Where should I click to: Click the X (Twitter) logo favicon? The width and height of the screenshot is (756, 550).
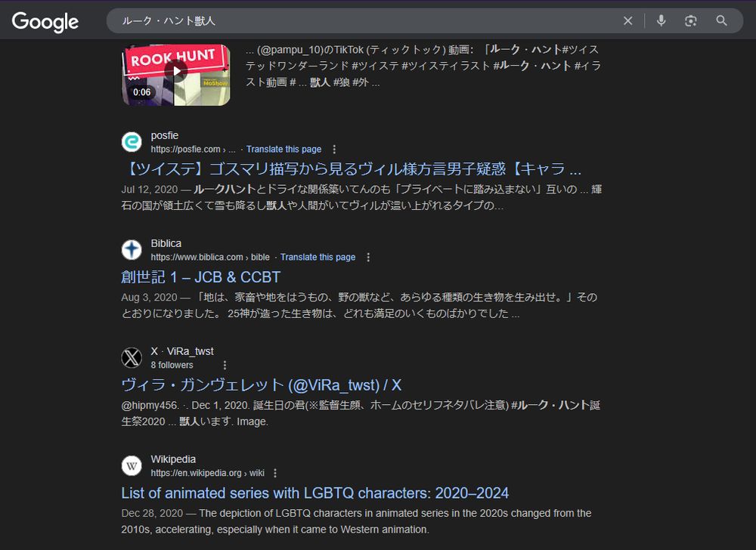(x=132, y=357)
